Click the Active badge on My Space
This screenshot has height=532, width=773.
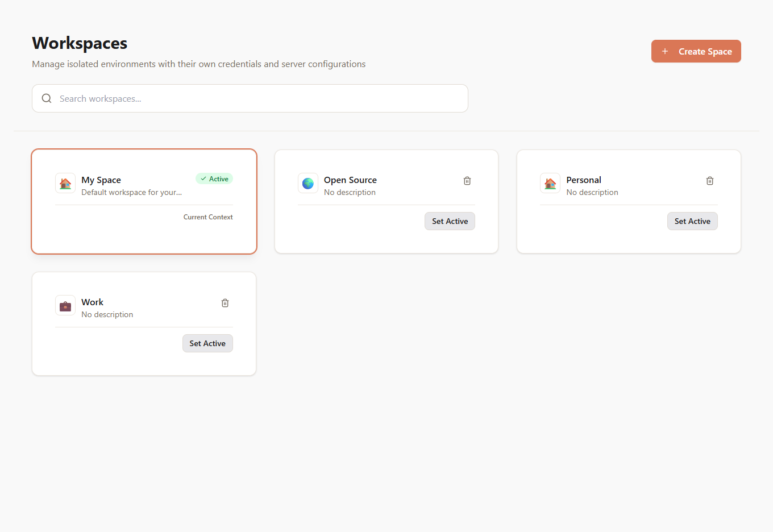coord(214,178)
